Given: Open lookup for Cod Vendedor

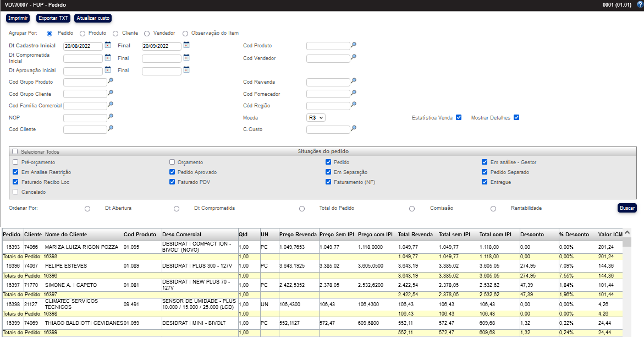Looking at the screenshot, I should (x=354, y=57).
